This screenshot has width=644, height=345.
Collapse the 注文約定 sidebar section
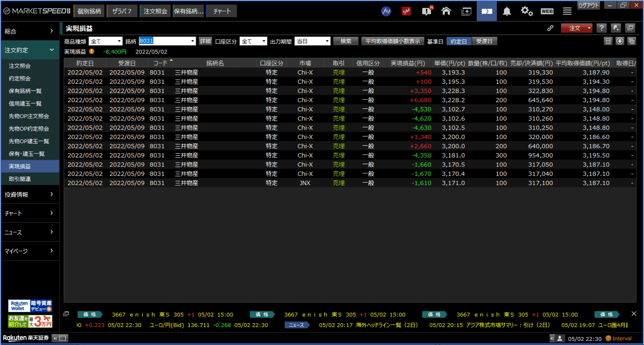pos(30,50)
